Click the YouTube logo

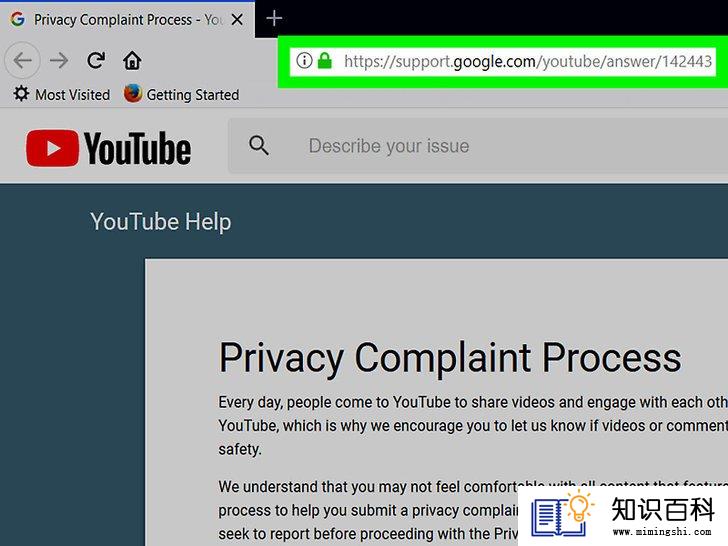[108, 148]
